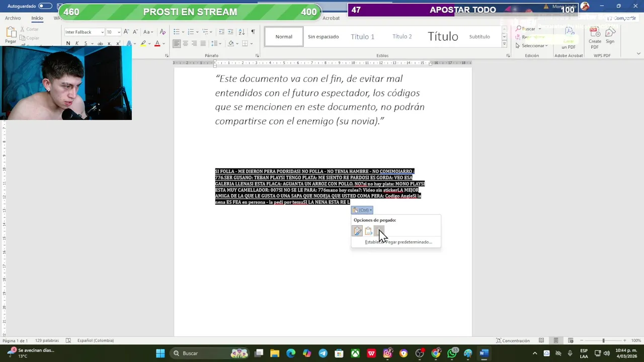Clear all formatting with the eraser A icon
Screen dimensions: 644x362
[163, 32]
